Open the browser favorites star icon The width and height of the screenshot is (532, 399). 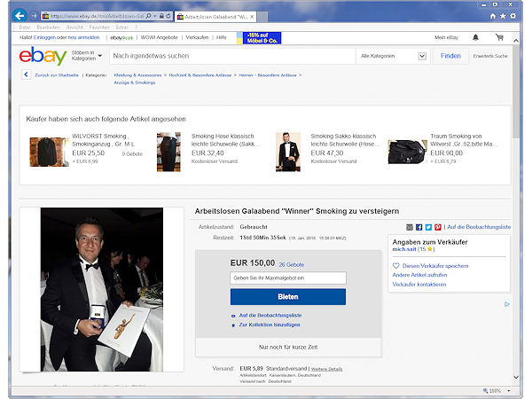503,16
